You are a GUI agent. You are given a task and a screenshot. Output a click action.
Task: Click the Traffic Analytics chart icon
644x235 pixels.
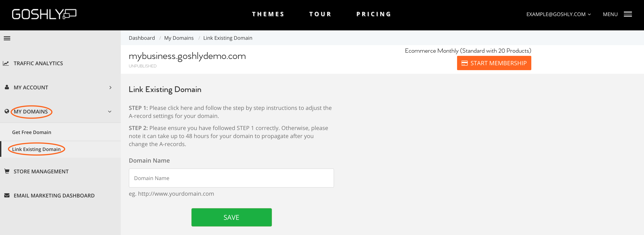[6, 63]
